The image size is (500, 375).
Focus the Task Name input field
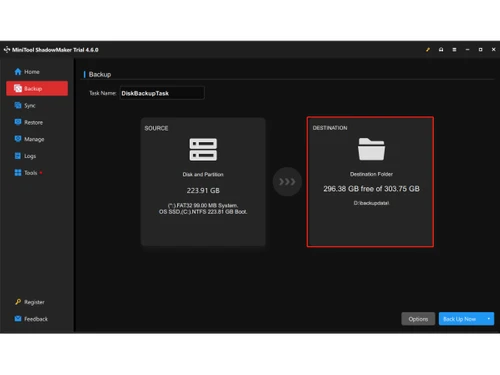(x=162, y=93)
